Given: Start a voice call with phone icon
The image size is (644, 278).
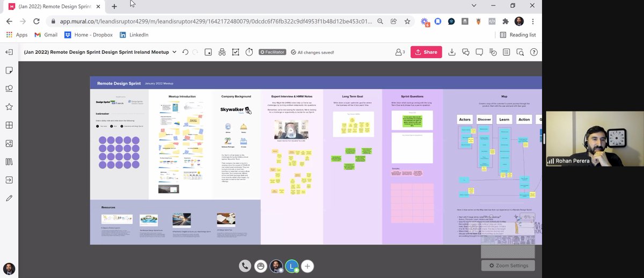Looking at the screenshot, I should click(x=245, y=266).
